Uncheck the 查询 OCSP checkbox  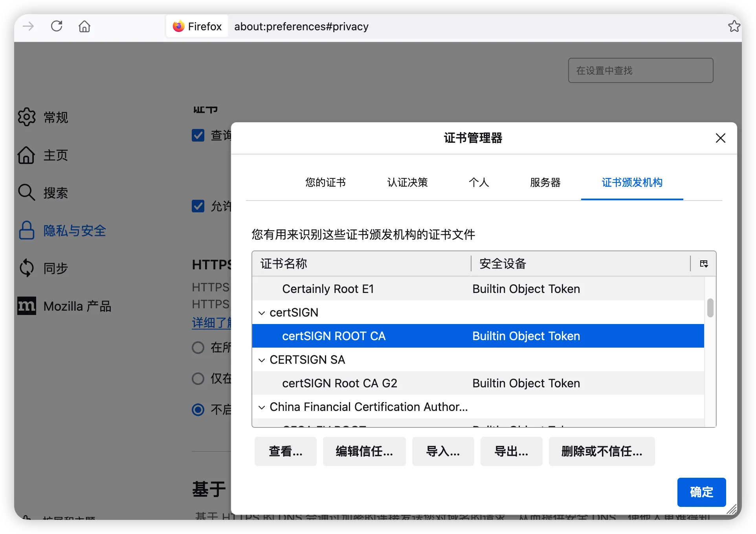198,135
